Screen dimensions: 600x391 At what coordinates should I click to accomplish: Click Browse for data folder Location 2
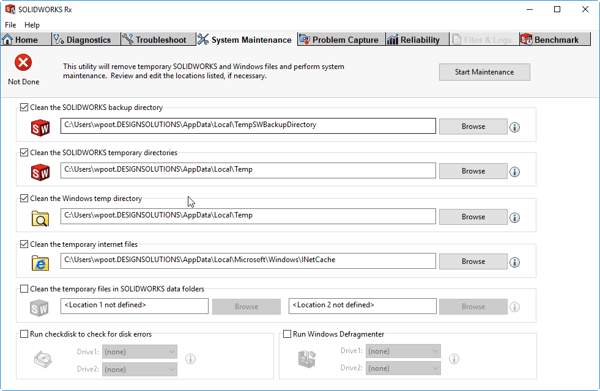473,306
